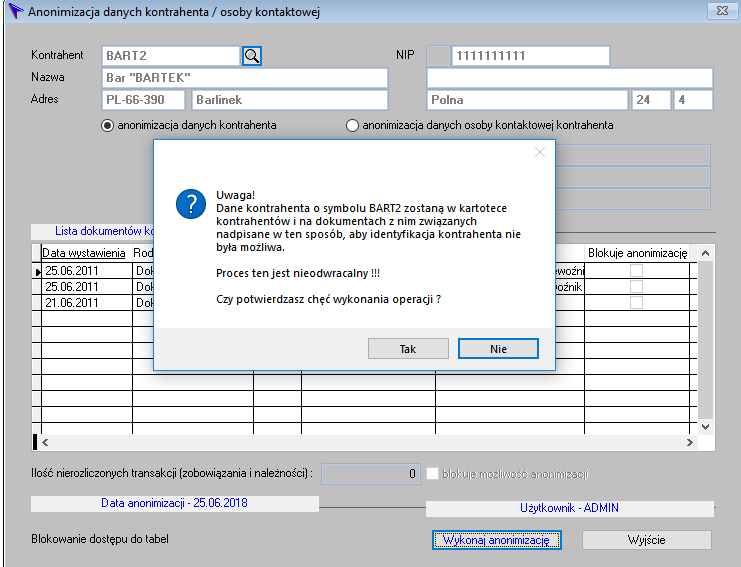This screenshot has width=741, height=567.
Task: Click the 'Data wystawienia' column header
Action: coord(84,253)
